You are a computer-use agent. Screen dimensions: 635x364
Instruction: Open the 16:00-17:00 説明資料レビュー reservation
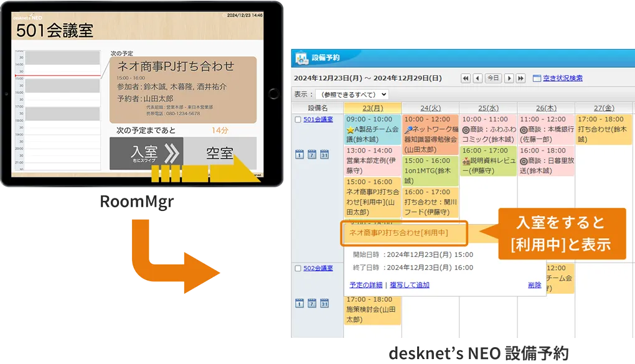489,161
